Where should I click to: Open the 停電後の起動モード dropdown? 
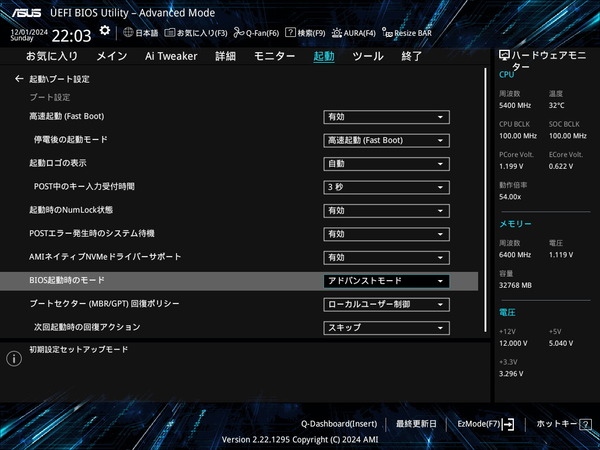coord(386,140)
